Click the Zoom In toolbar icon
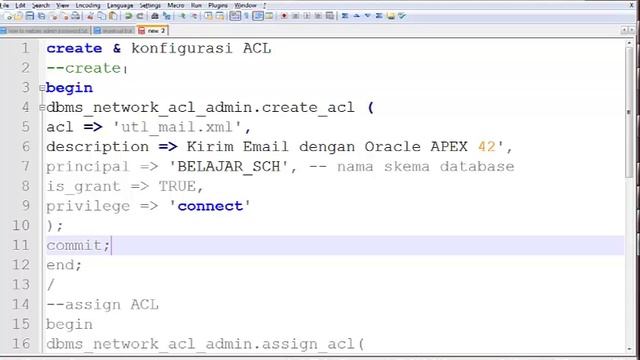Image resolution: width=640 pixels, height=360 pixels. (182, 16)
